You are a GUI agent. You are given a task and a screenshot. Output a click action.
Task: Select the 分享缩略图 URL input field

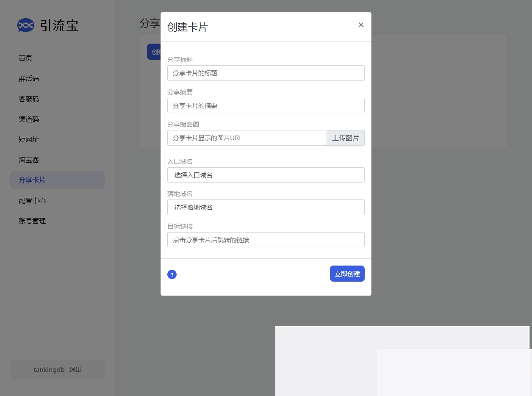247,138
